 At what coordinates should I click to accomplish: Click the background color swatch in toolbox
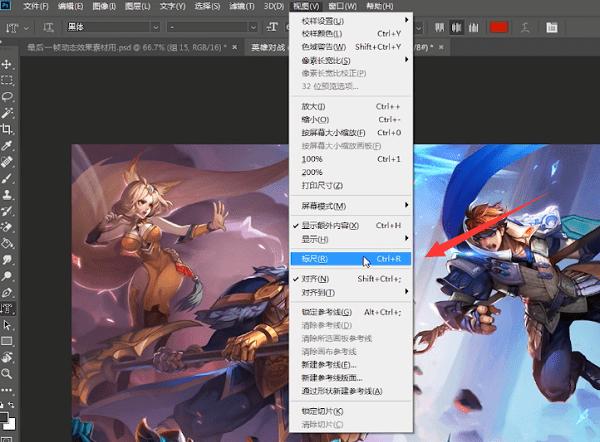(x=10, y=424)
